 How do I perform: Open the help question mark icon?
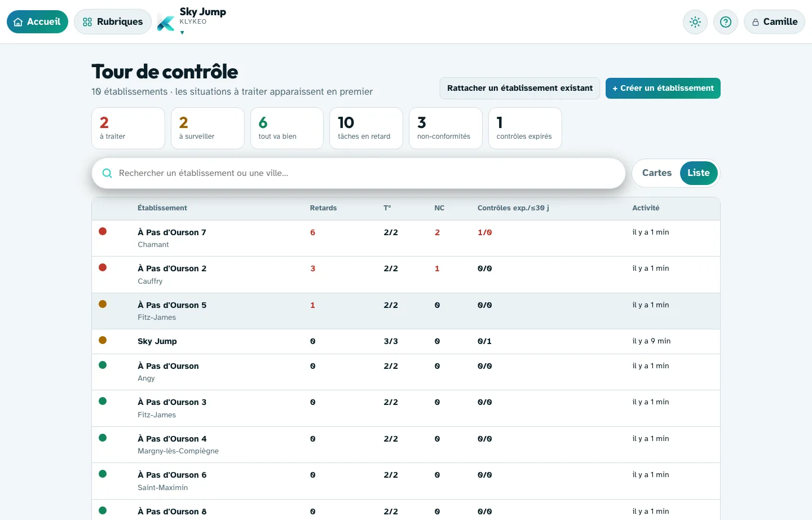click(726, 22)
